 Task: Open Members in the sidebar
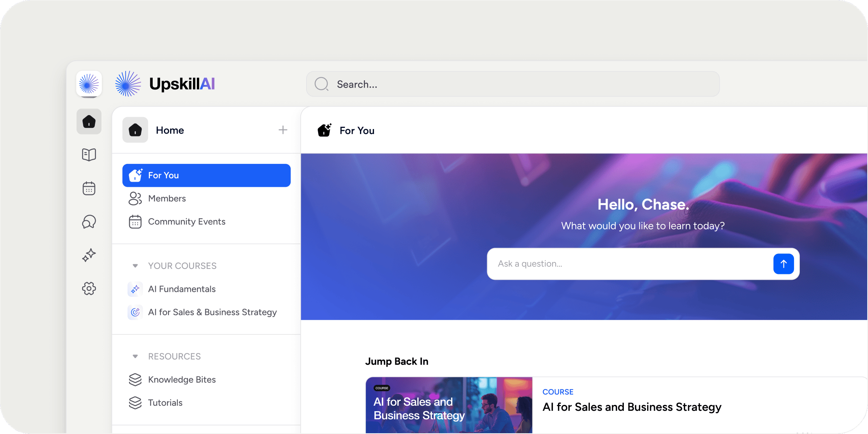point(207,198)
